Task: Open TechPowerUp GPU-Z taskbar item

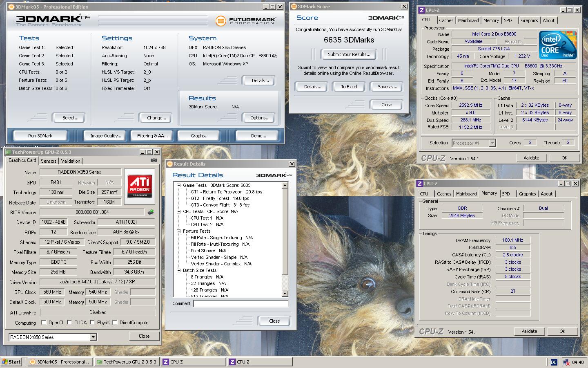Action: point(127,362)
